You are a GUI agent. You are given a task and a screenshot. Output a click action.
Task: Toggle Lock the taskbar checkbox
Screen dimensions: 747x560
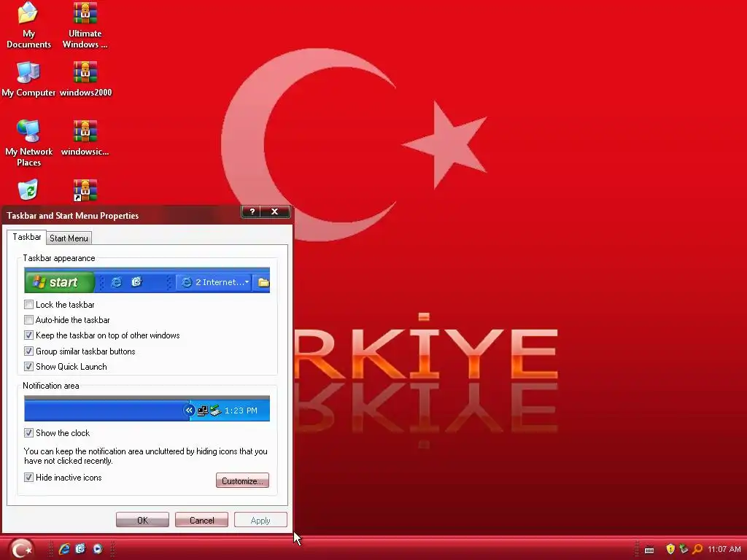click(x=28, y=304)
